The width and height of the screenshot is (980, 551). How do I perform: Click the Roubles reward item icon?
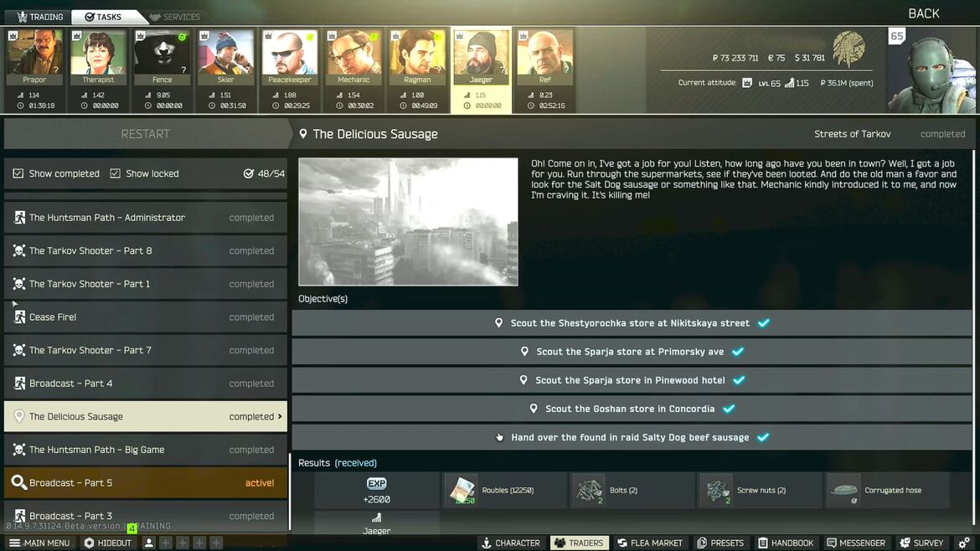pyautogui.click(x=462, y=490)
